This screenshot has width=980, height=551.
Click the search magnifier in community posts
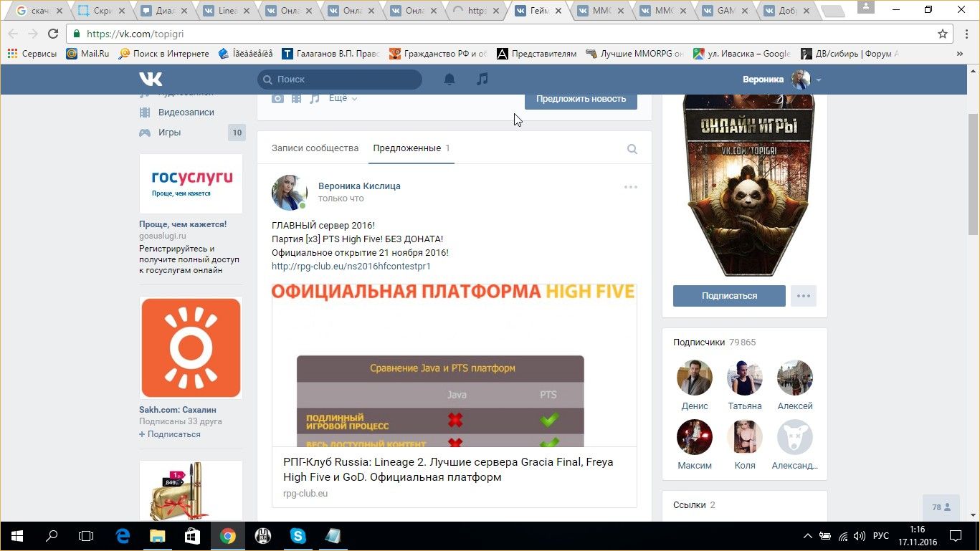tap(632, 149)
